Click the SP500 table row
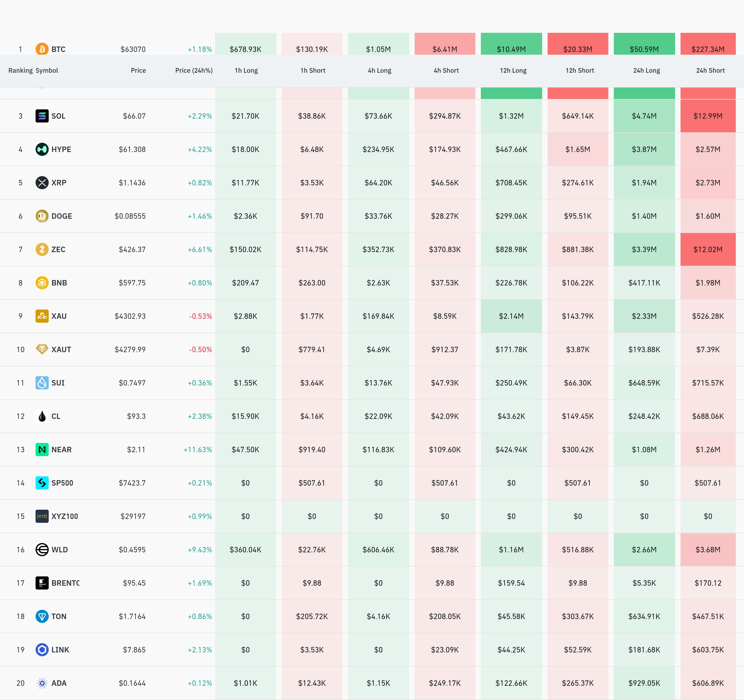744x700 pixels. click(372, 483)
